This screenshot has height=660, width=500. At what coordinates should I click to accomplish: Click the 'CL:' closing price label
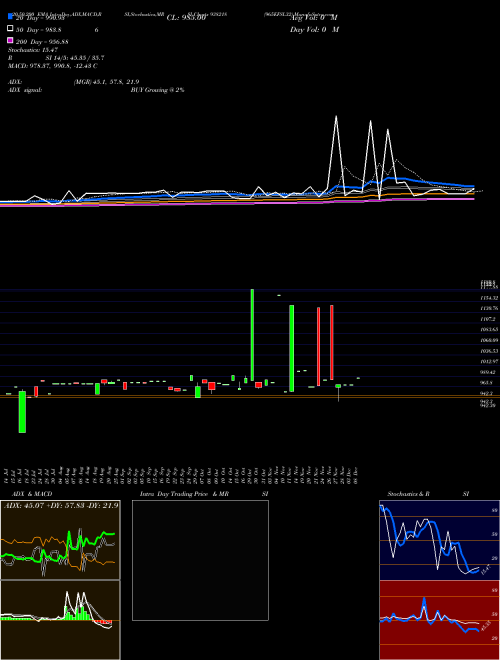tap(186, 18)
